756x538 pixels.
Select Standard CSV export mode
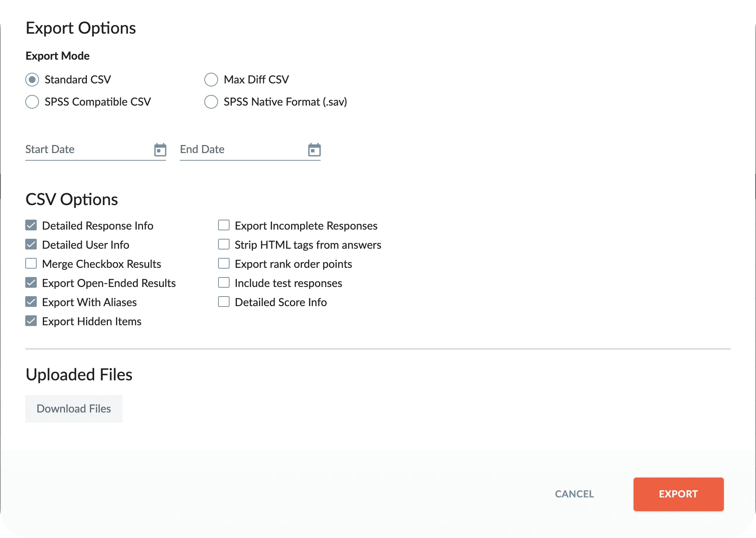[x=32, y=80]
